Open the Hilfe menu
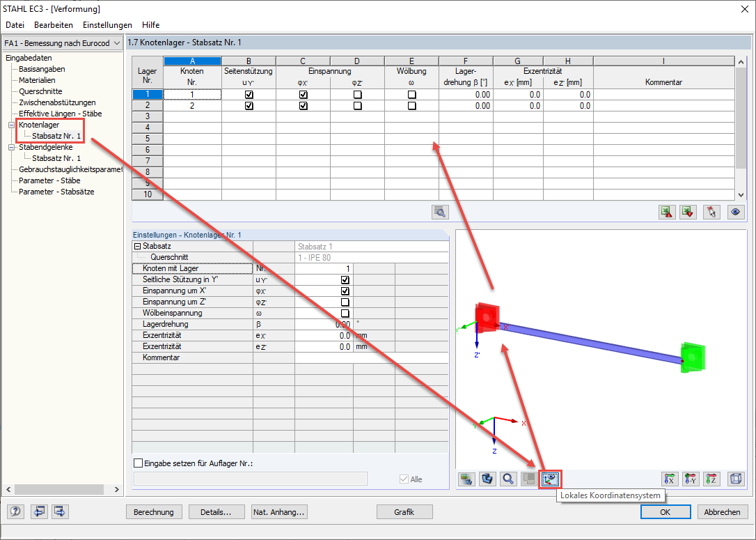This screenshot has width=756, height=540. [151, 25]
